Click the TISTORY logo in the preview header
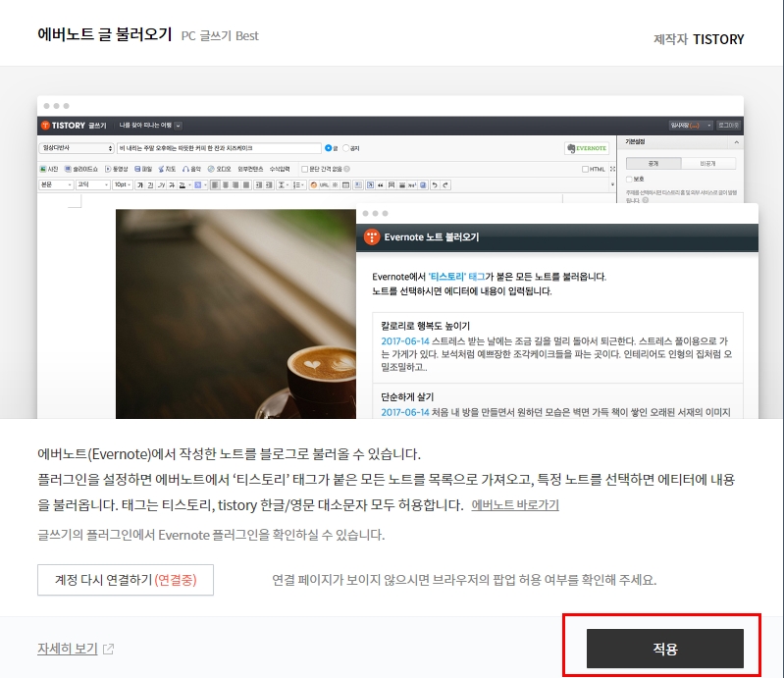This screenshot has height=678, width=784. pyautogui.click(x=64, y=126)
